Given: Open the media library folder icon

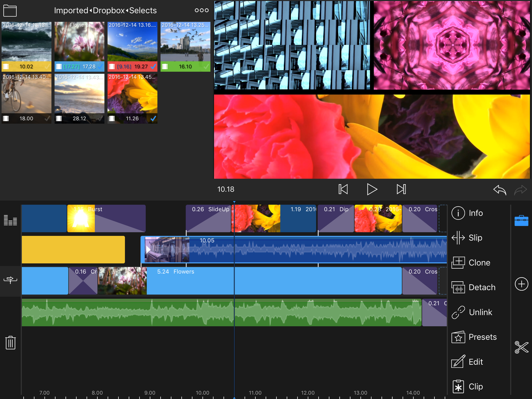Looking at the screenshot, I should (x=10, y=11).
